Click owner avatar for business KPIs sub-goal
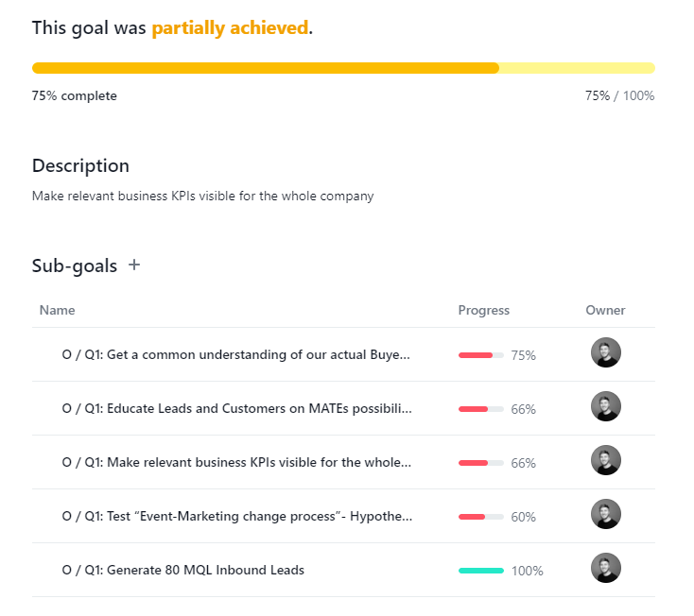Screen dimensions: 694x616 pyautogui.click(x=605, y=461)
